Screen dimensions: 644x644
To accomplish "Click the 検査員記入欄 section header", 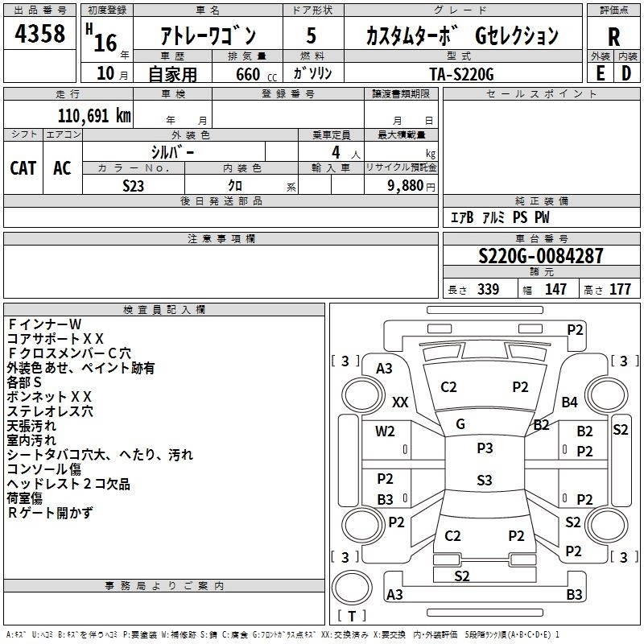I will [164, 310].
